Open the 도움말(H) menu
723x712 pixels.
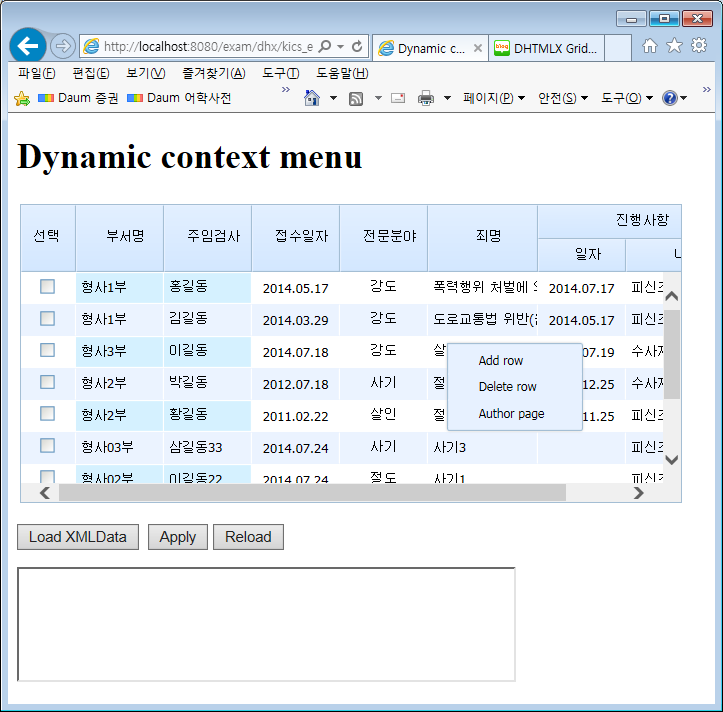click(x=342, y=73)
